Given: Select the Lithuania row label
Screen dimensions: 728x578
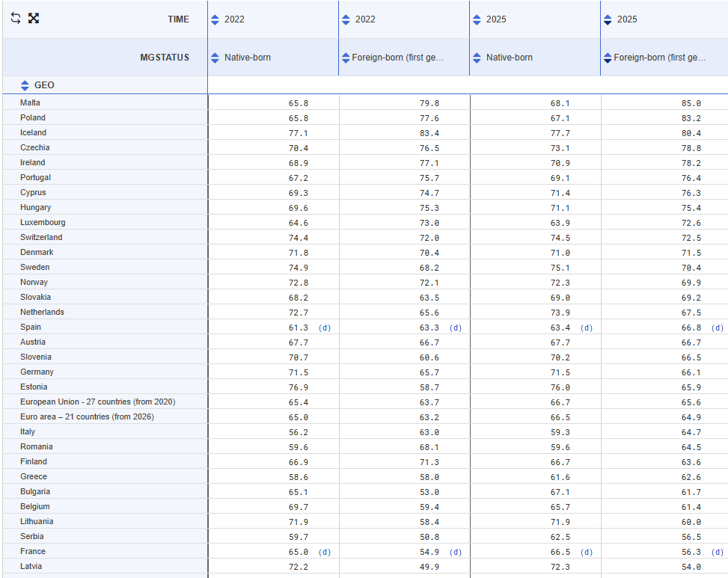Looking at the screenshot, I should 37,521.
